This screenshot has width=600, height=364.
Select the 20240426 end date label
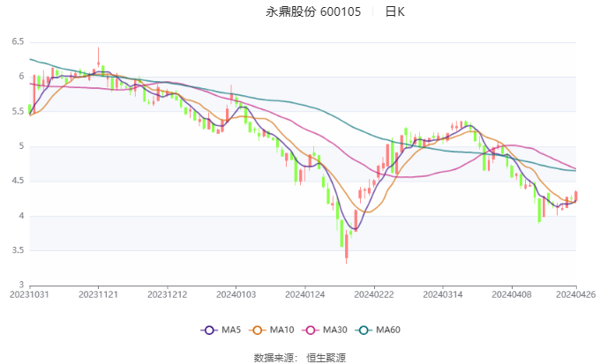[x=575, y=295]
